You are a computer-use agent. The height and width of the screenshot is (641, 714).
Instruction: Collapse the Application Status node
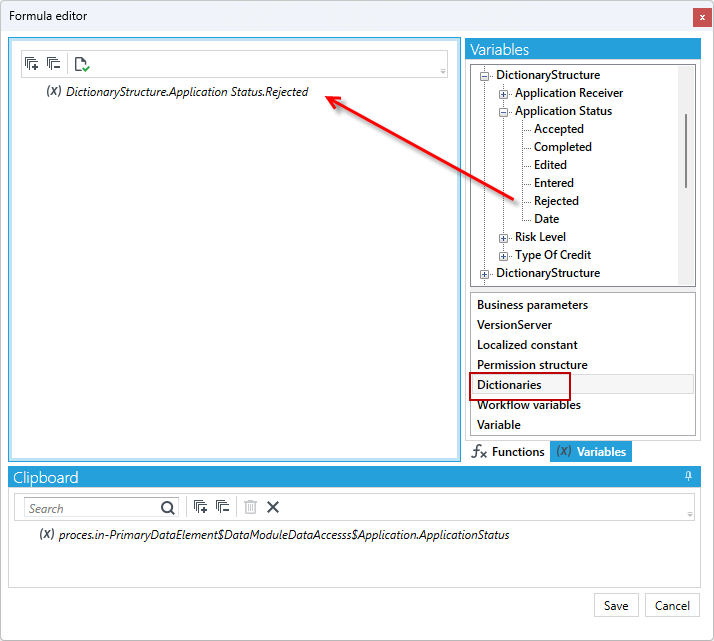click(503, 112)
